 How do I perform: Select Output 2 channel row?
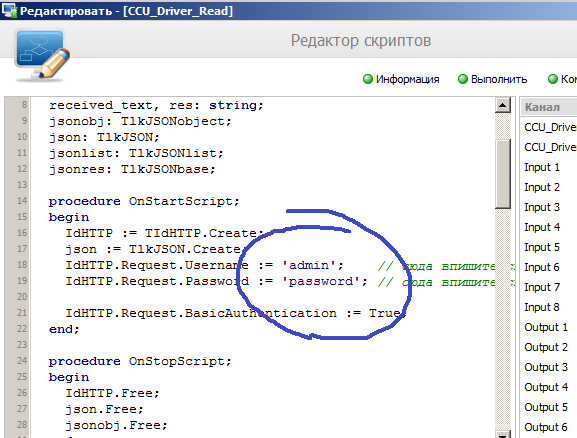point(549,347)
